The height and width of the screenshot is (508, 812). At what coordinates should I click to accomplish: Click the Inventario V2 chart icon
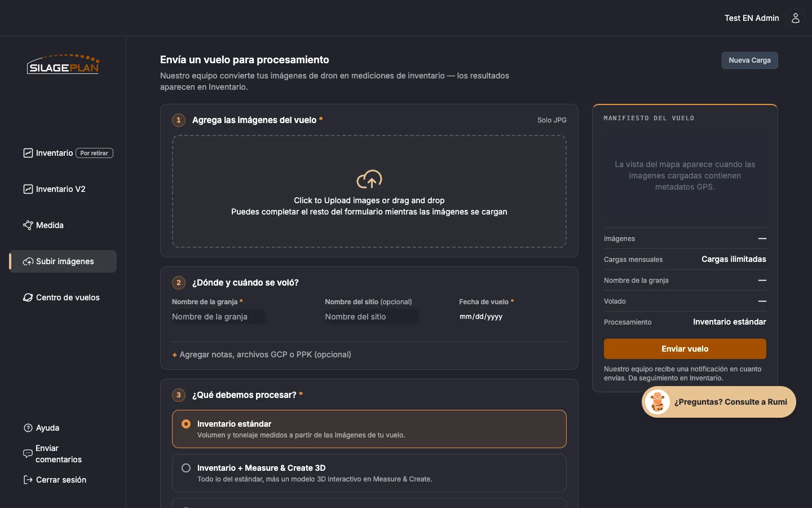(28, 189)
